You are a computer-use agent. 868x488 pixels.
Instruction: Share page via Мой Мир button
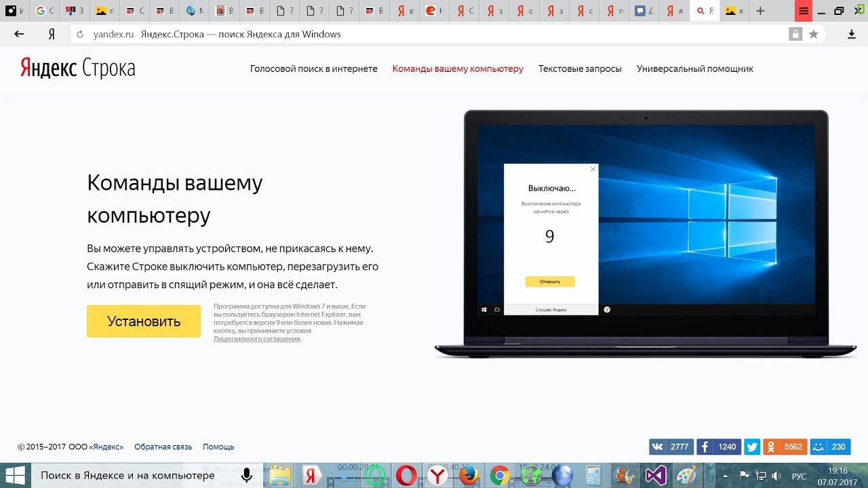831,447
